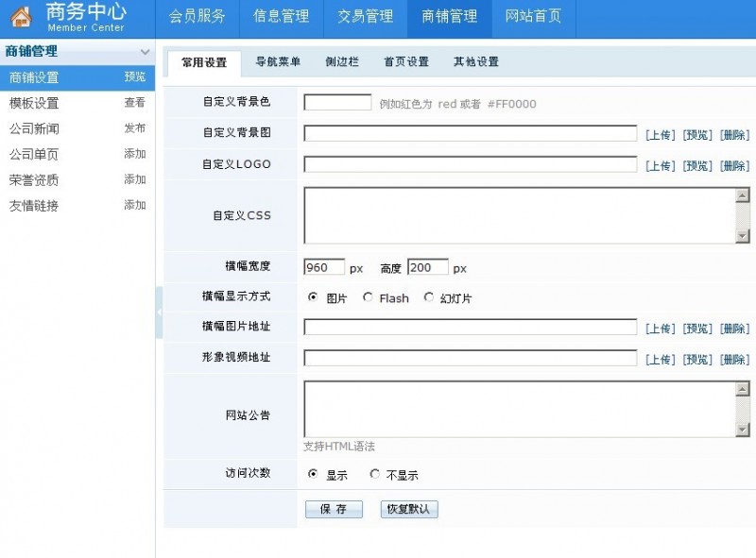
Task: Choose 不显示 for 访问次数
Action: [375, 474]
